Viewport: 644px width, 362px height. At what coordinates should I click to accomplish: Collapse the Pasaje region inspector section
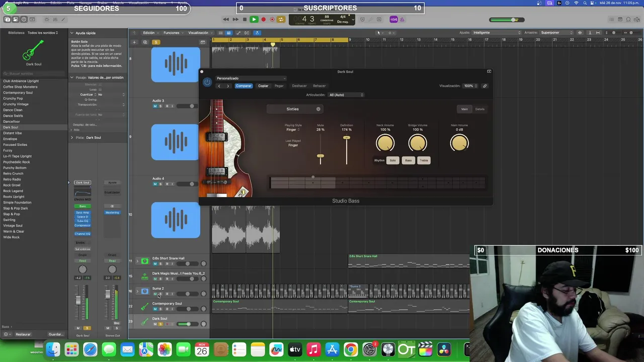point(72,77)
